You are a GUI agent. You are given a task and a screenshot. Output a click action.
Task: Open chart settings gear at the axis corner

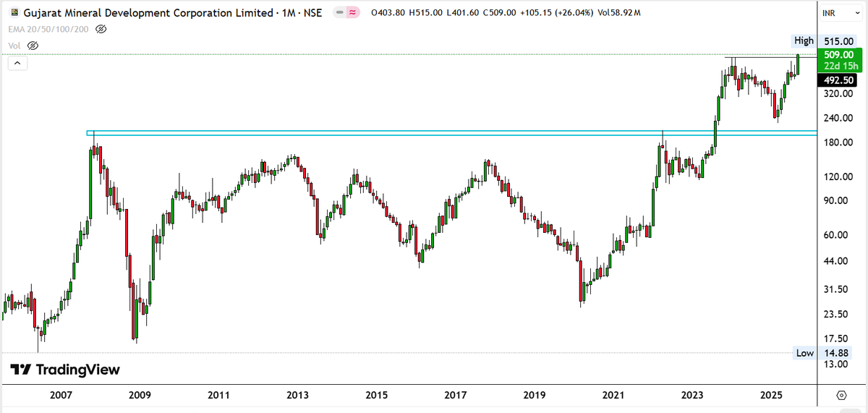842,395
